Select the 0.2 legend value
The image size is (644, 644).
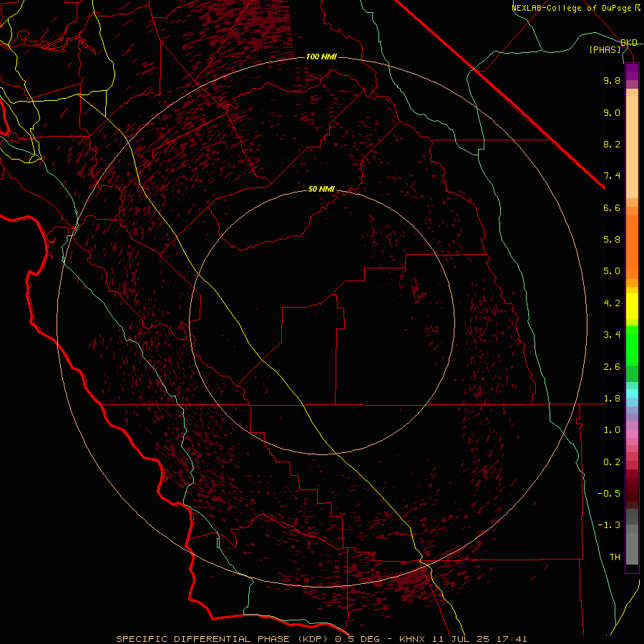(612, 462)
